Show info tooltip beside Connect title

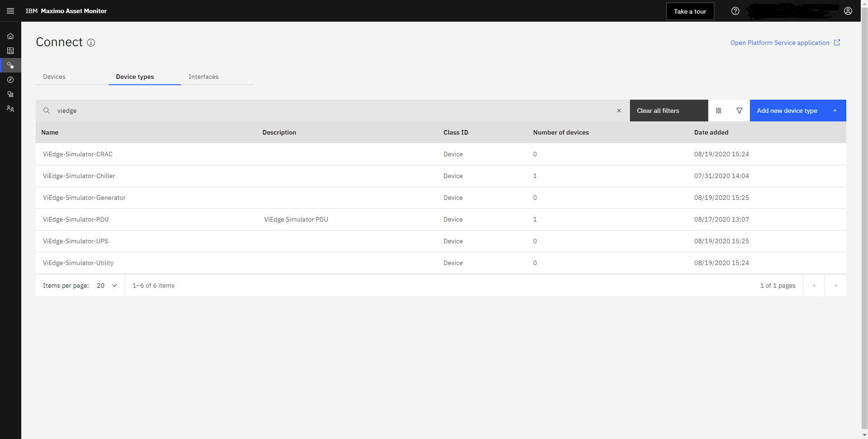[x=91, y=43]
